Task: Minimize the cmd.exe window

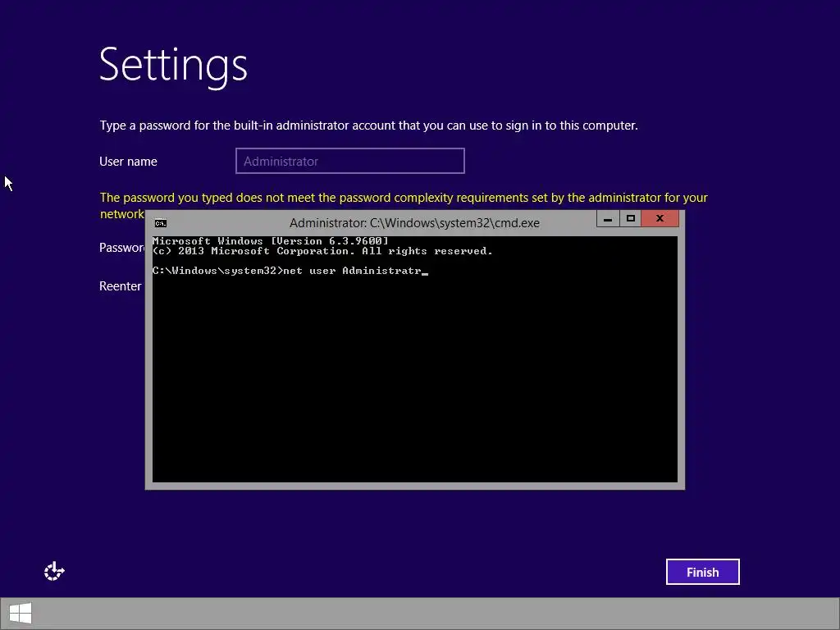Action: (x=608, y=218)
